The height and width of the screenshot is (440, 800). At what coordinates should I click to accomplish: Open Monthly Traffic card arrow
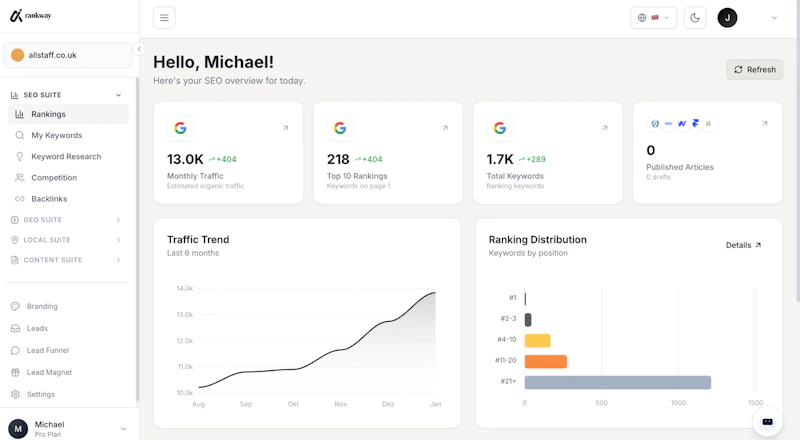(x=285, y=128)
